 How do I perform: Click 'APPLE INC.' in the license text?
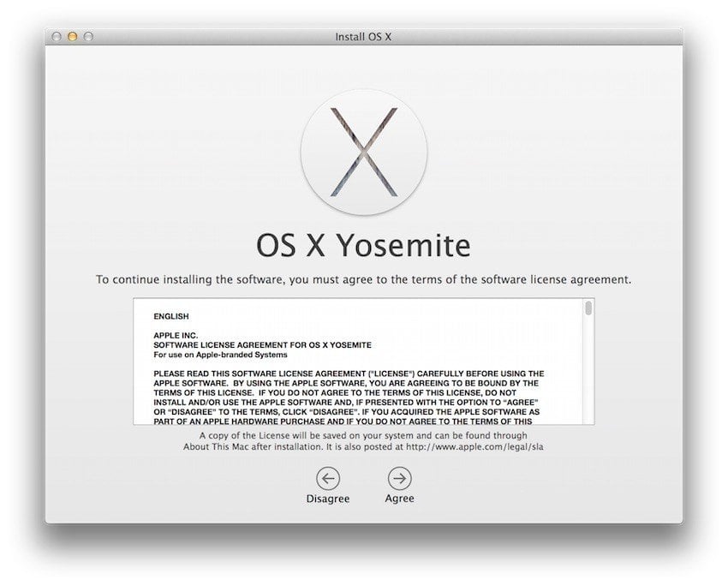(176, 335)
